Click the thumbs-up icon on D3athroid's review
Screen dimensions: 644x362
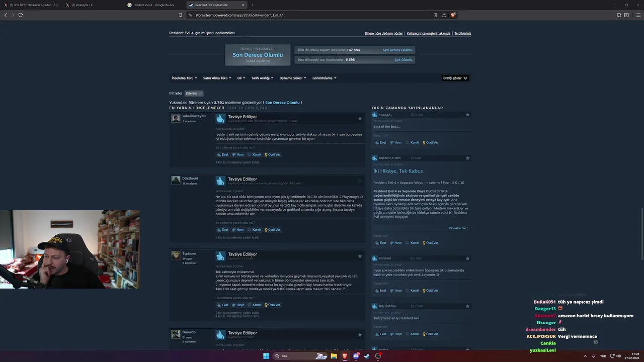tap(220, 181)
